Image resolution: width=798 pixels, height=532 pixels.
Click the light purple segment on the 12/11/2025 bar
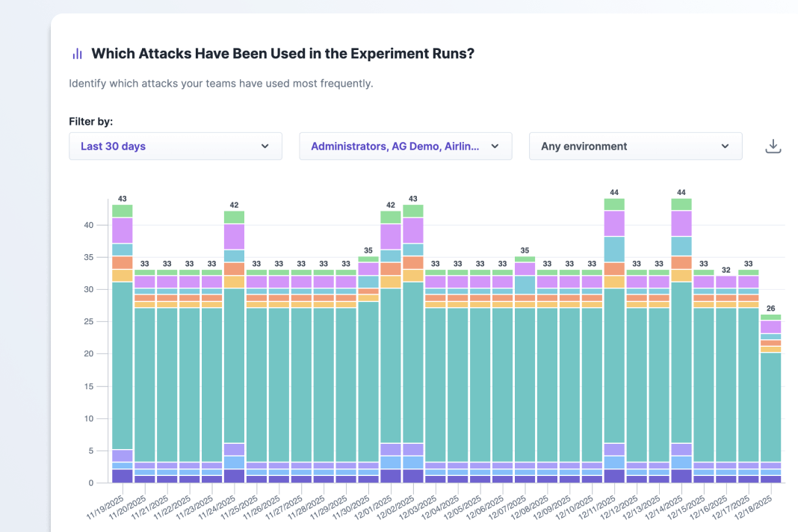[x=614, y=223]
